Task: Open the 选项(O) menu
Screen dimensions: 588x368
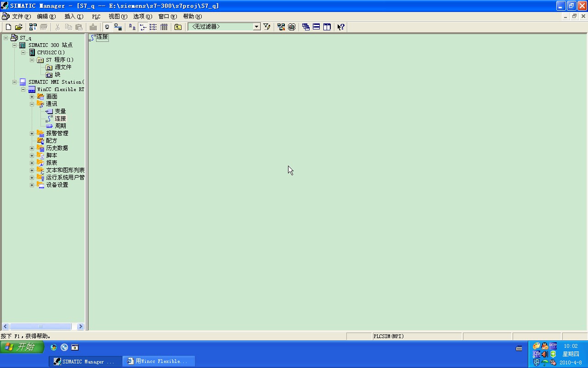Action: tap(142, 17)
